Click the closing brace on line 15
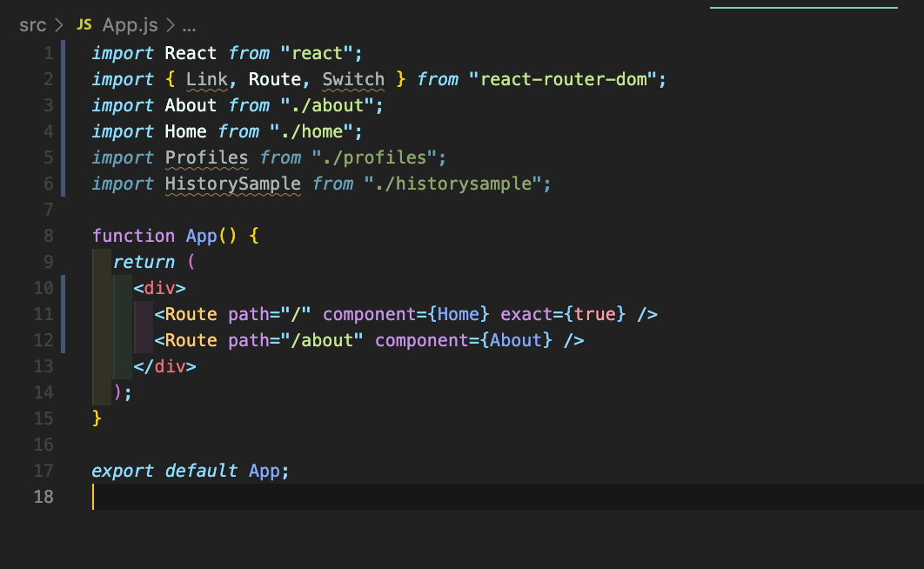924x569 pixels. [97, 418]
